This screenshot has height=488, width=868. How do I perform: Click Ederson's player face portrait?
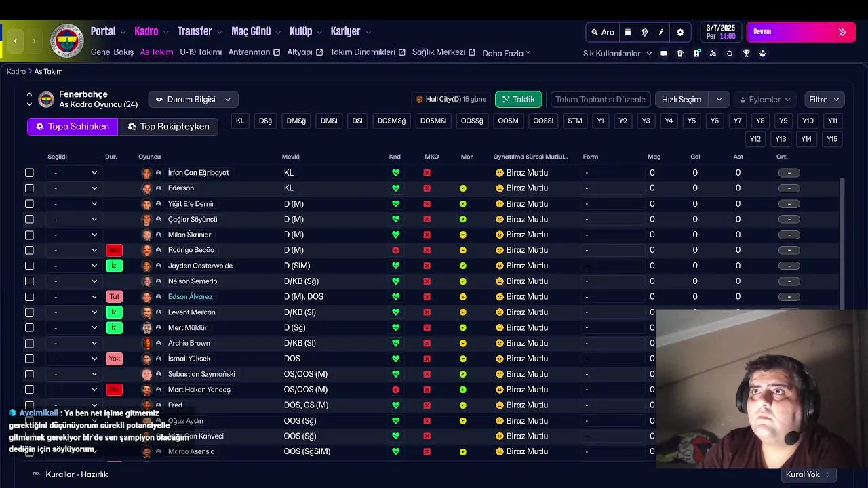146,188
